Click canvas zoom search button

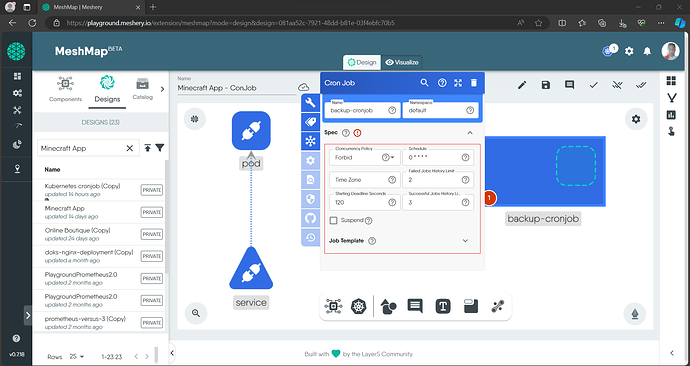[196, 313]
